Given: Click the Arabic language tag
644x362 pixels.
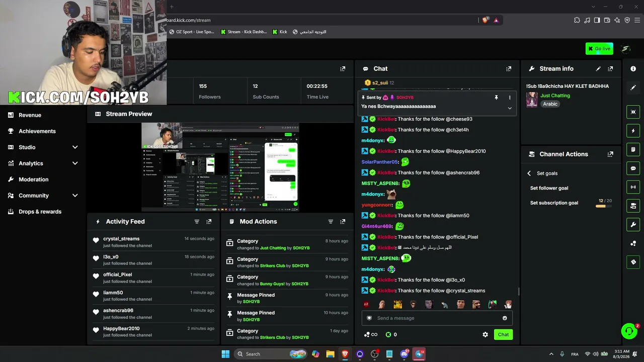Looking at the screenshot, I should [550, 104].
